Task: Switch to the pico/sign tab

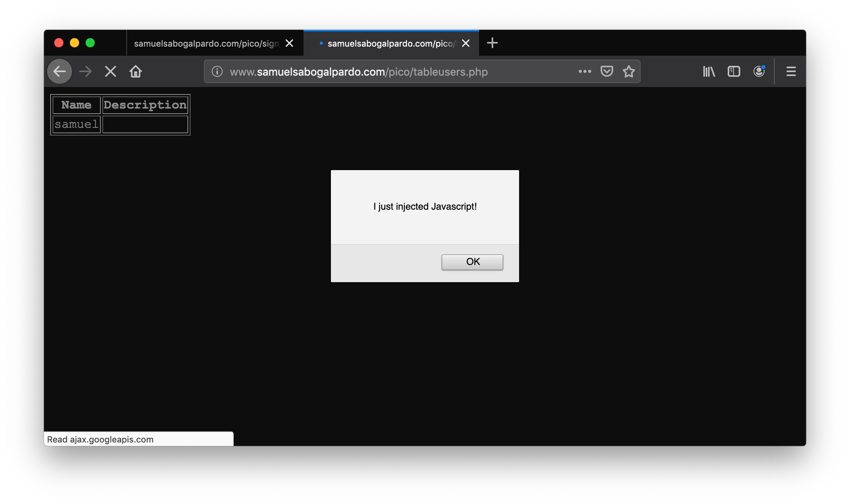Action: pos(206,44)
